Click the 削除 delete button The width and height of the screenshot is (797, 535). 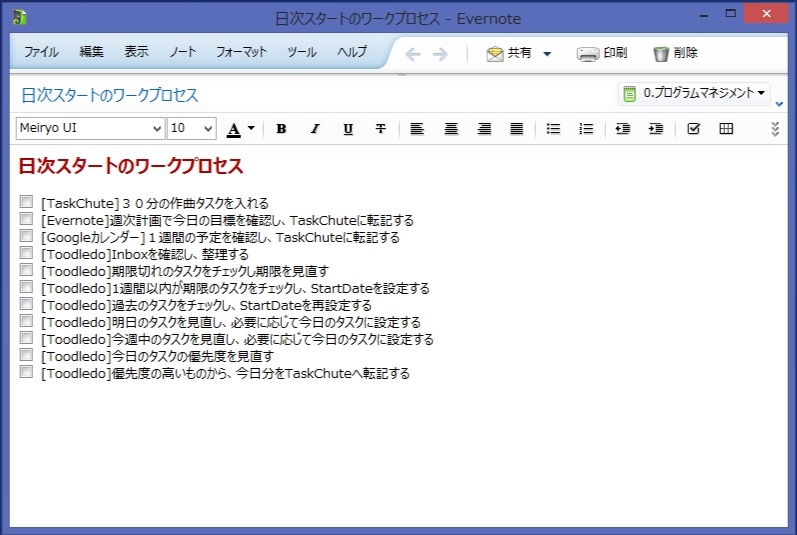675,53
